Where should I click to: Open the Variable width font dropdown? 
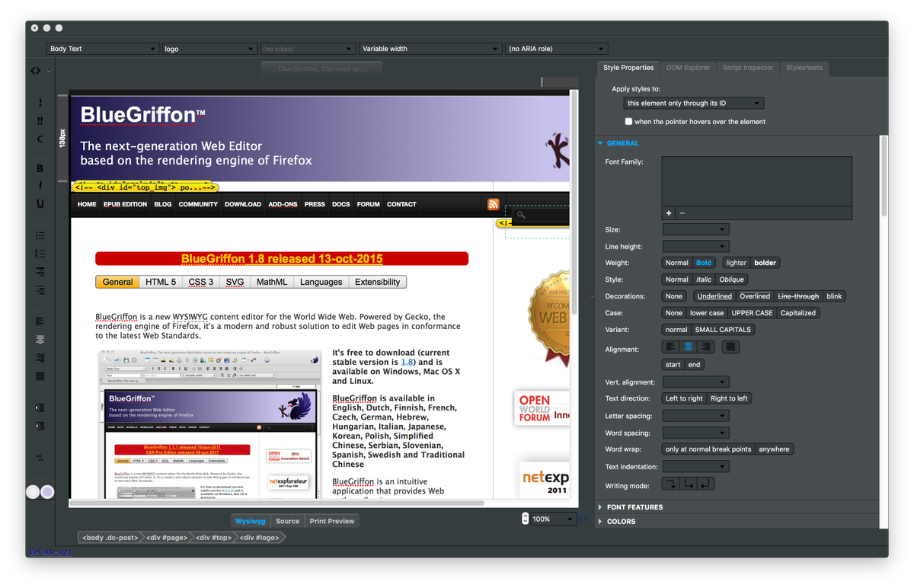(430, 49)
